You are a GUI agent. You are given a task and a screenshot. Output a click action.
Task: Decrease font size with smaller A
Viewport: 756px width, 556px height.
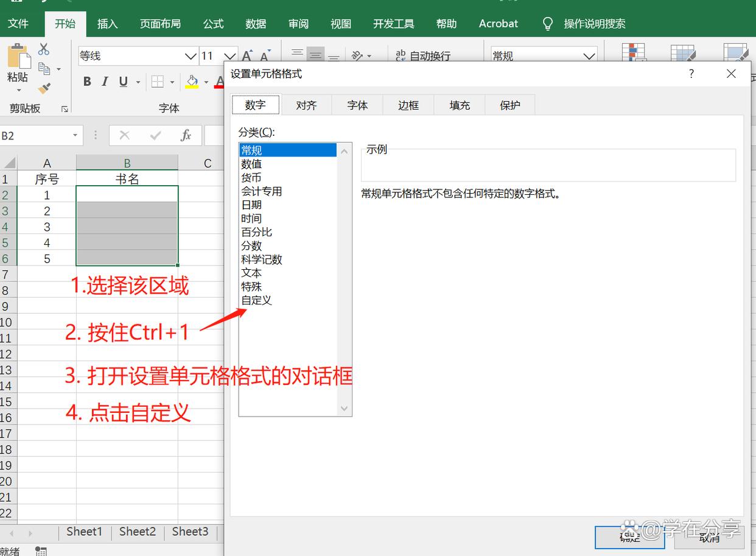(265, 56)
